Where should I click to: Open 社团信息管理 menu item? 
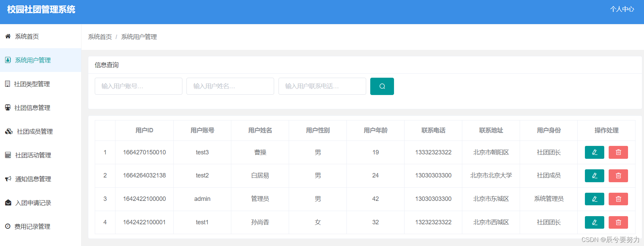pyautogui.click(x=41, y=108)
